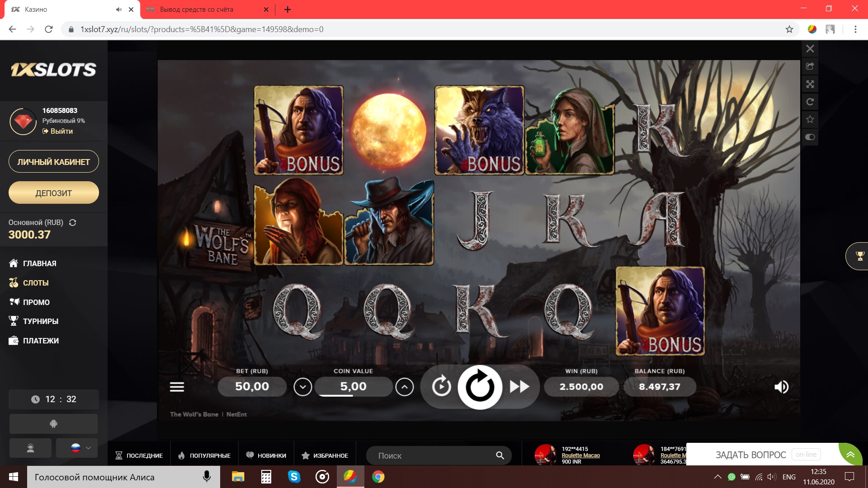Open the language flag dropdown
The image size is (868, 488).
tap(77, 448)
